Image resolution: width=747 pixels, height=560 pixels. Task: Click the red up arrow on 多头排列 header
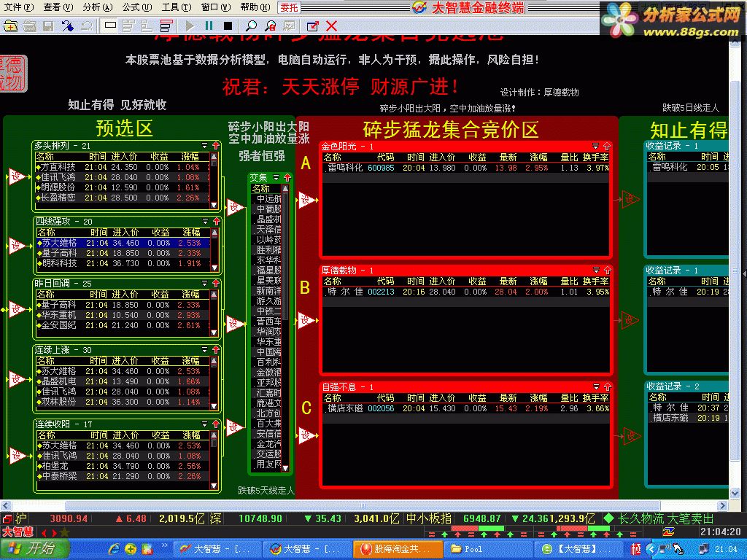click(x=216, y=145)
